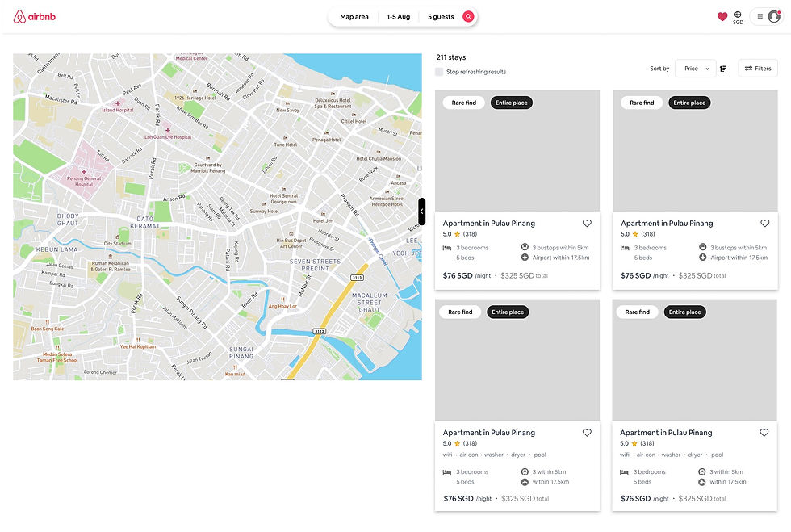The width and height of the screenshot is (791, 532).
Task: Open the top-left Apartment in Pulau Pinang title
Action: (x=489, y=223)
